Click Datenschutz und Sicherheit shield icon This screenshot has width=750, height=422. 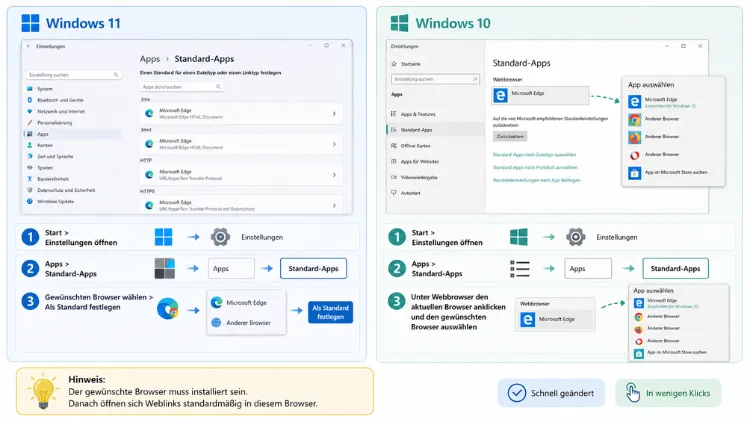click(30, 190)
